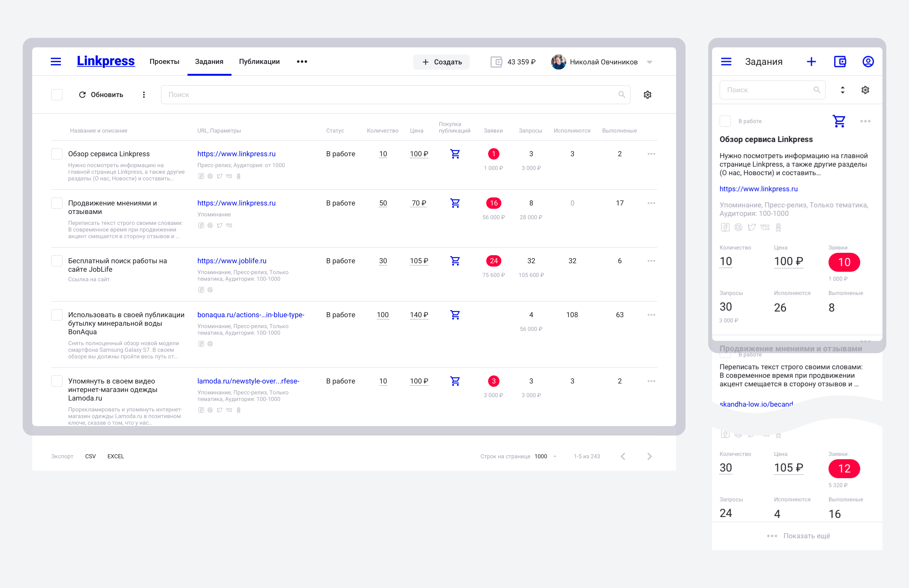Switch to the Проекты tab
Image resolution: width=909 pixels, height=588 pixels.
164,62
